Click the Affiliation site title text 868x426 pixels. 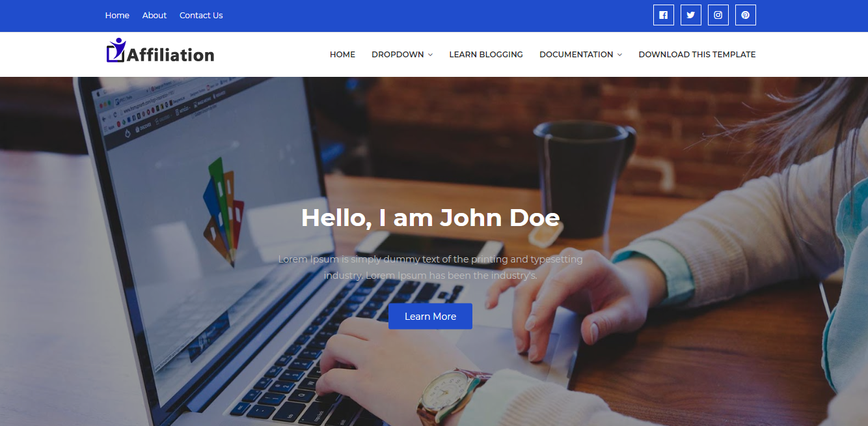pos(170,55)
